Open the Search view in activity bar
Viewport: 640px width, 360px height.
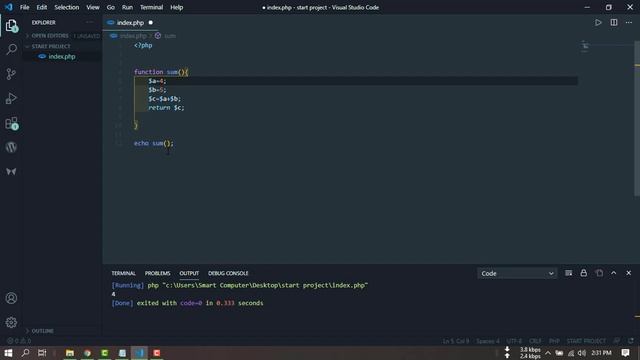[x=11, y=50]
